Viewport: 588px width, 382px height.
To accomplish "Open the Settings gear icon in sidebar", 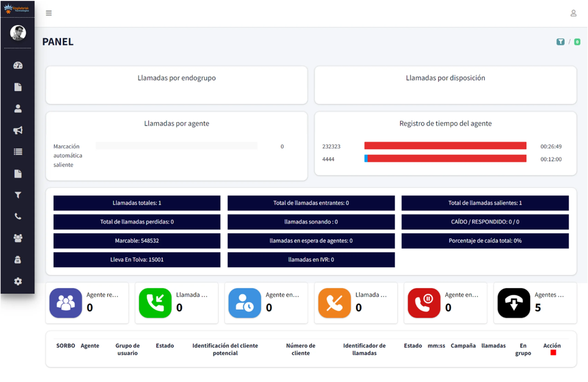I will click(18, 281).
